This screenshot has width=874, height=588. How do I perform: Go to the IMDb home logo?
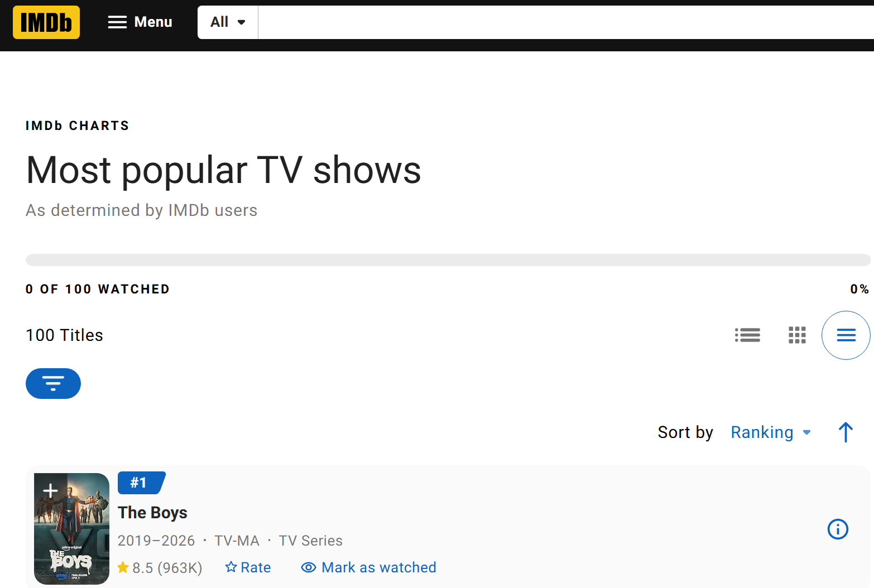pos(46,22)
